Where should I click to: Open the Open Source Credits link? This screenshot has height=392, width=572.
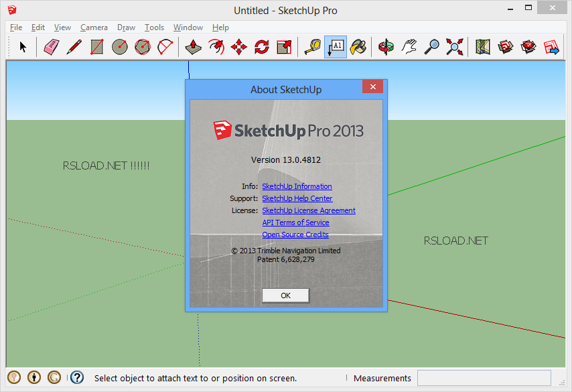tap(295, 235)
